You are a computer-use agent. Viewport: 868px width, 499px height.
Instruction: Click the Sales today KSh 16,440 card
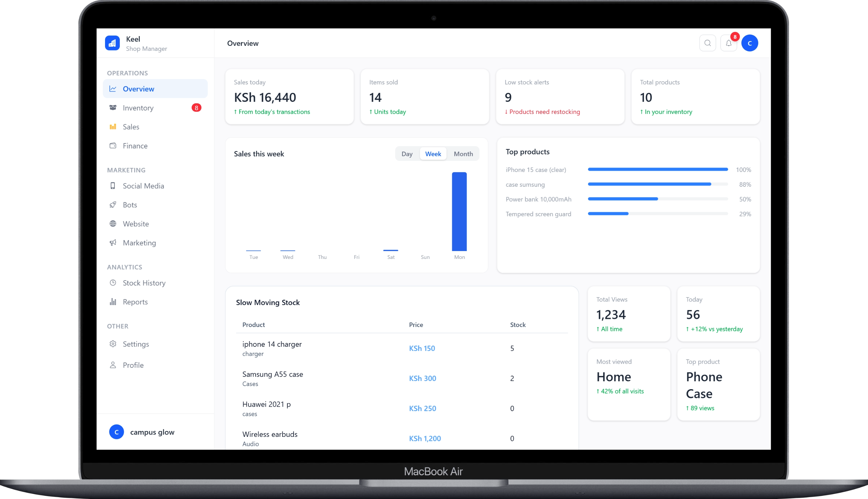(x=289, y=97)
